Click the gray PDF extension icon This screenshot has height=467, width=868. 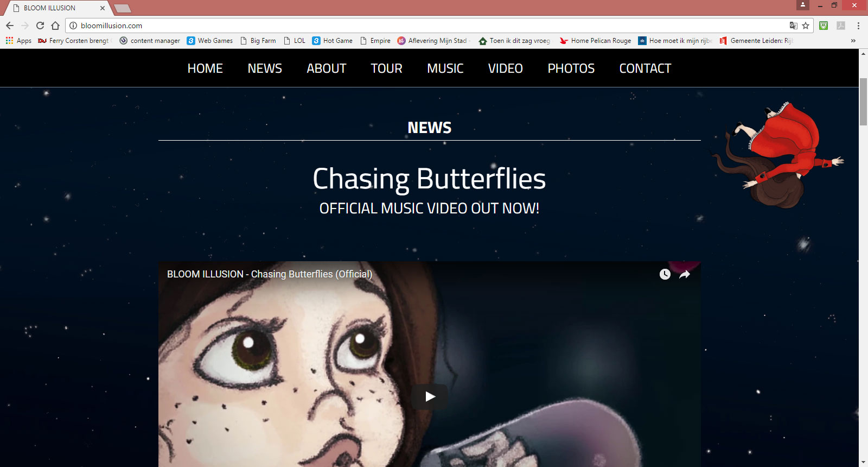(x=841, y=26)
